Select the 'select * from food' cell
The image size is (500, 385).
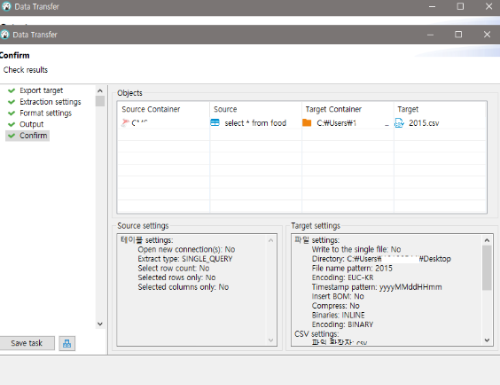point(255,123)
